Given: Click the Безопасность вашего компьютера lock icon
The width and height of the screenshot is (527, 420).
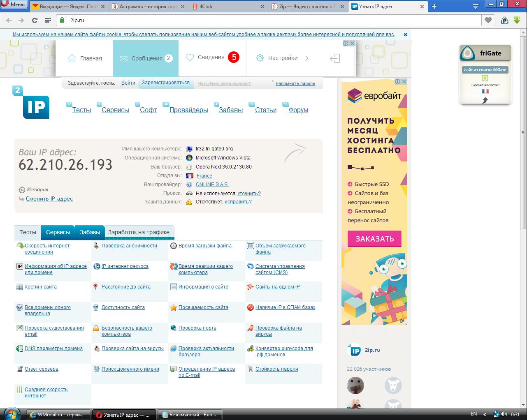Looking at the screenshot, I should point(96,328).
